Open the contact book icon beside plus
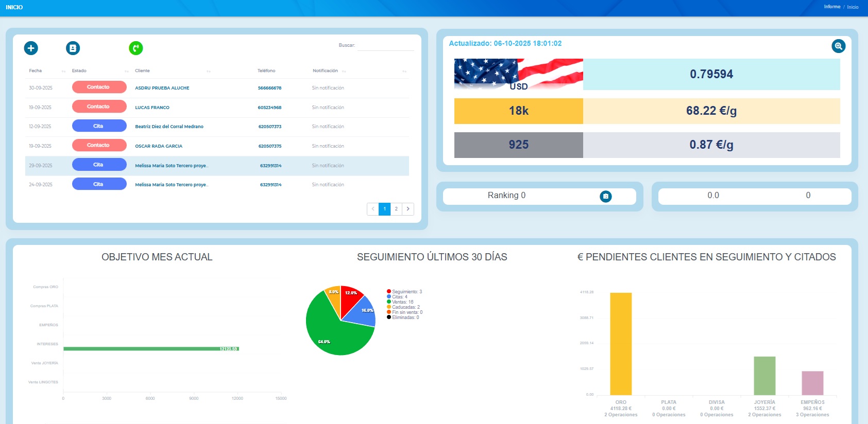 (x=73, y=48)
